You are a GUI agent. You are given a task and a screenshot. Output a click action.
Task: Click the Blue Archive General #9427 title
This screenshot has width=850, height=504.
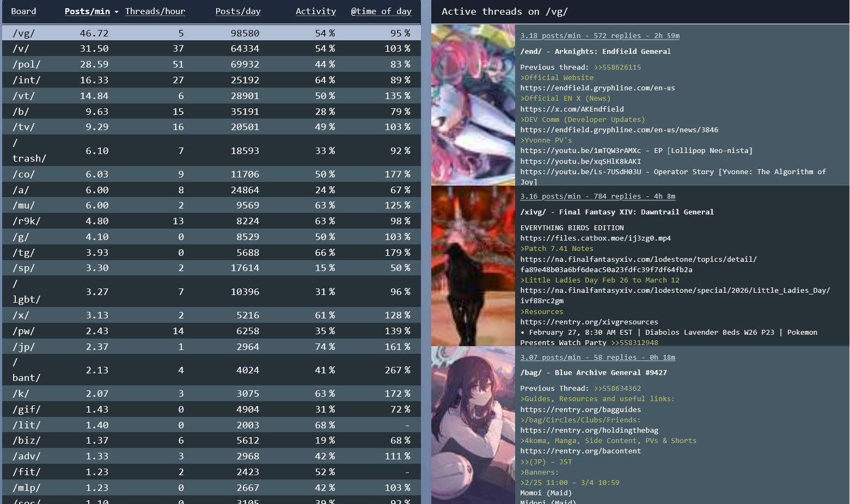594,373
